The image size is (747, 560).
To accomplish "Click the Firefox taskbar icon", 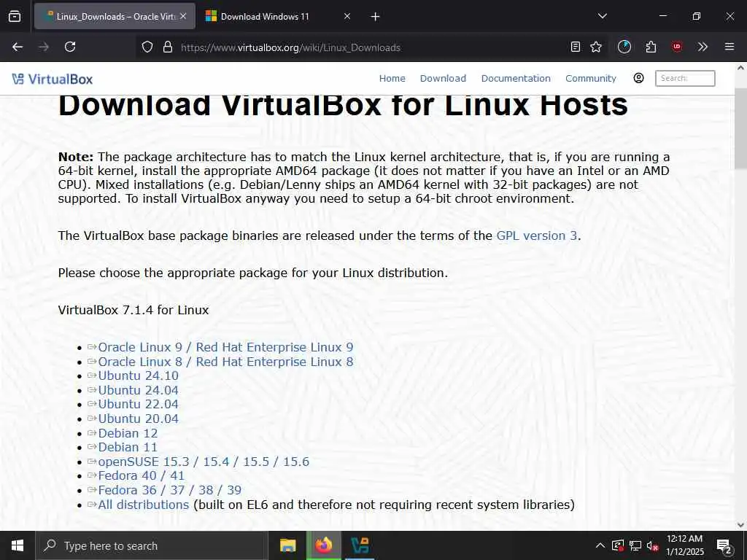I will [x=323, y=545].
